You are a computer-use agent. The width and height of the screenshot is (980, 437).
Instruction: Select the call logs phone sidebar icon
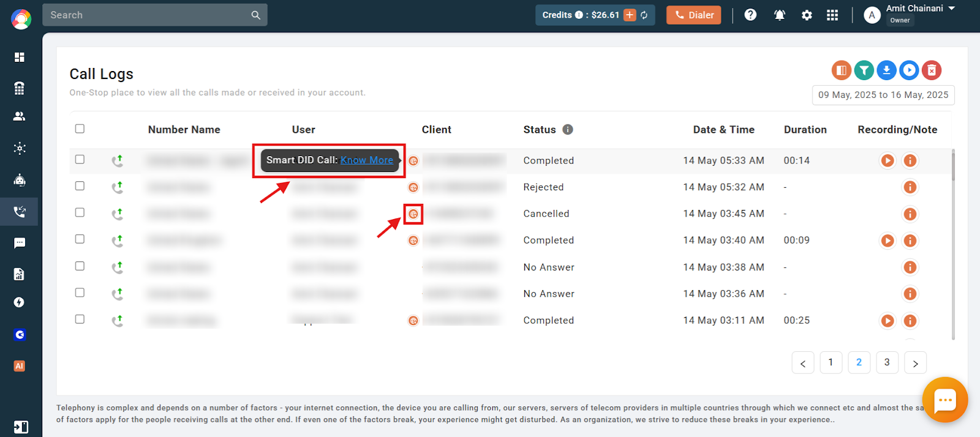20,212
